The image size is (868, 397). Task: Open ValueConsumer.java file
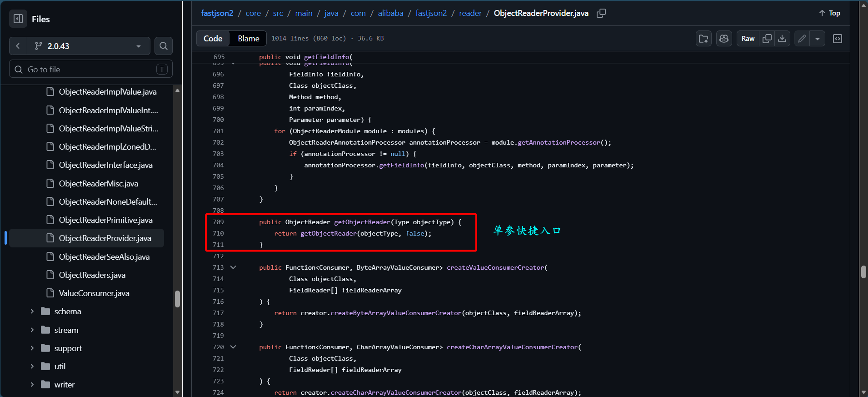[94, 293]
